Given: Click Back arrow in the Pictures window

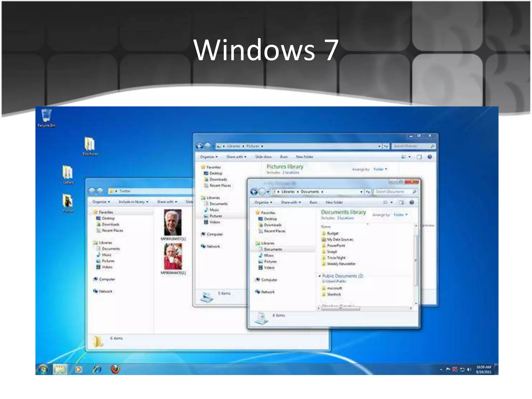Looking at the screenshot, I should [199, 146].
